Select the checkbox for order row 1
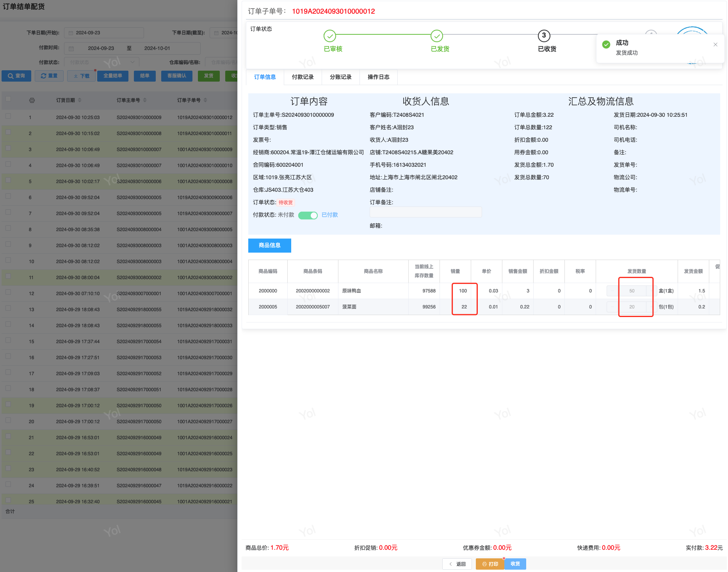Screen dimensions: 728x572 tap(8, 116)
